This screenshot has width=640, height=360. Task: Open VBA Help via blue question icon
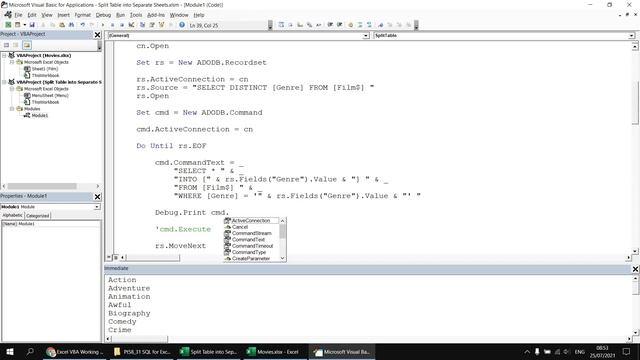tap(182, 25)
